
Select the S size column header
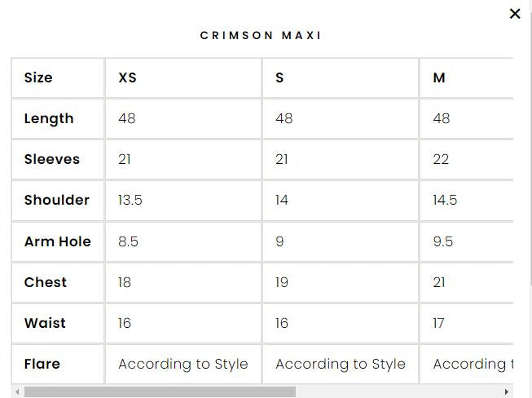[x=280, y=78]
